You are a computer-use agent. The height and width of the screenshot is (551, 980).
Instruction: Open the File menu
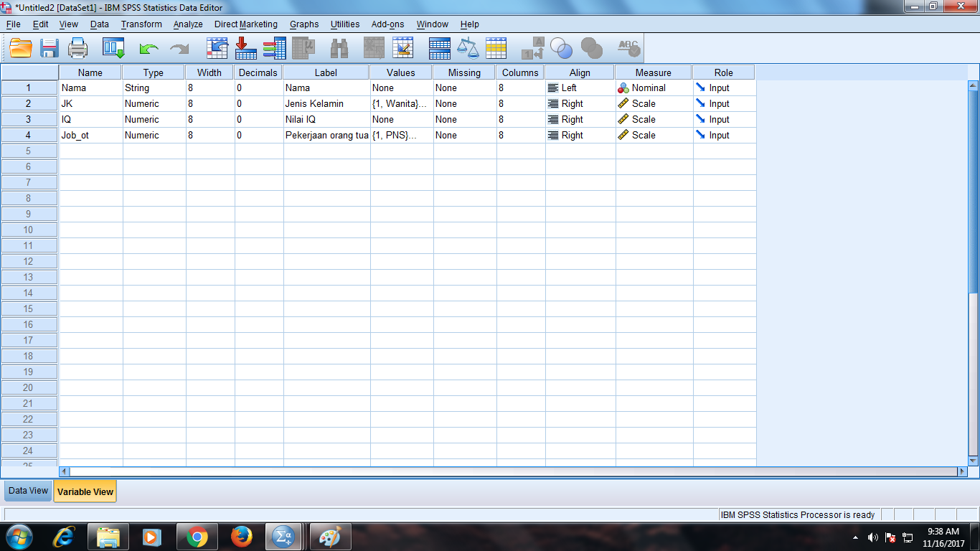[x=13, y=24]
